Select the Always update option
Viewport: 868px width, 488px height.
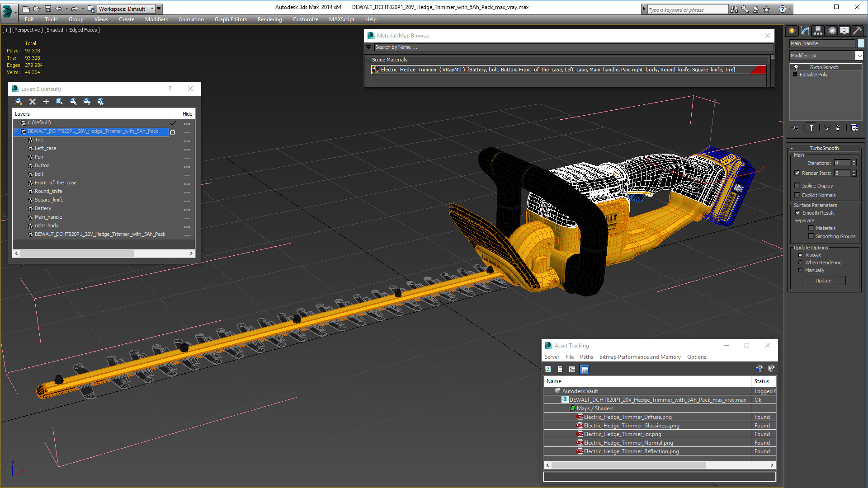[801, 255]
